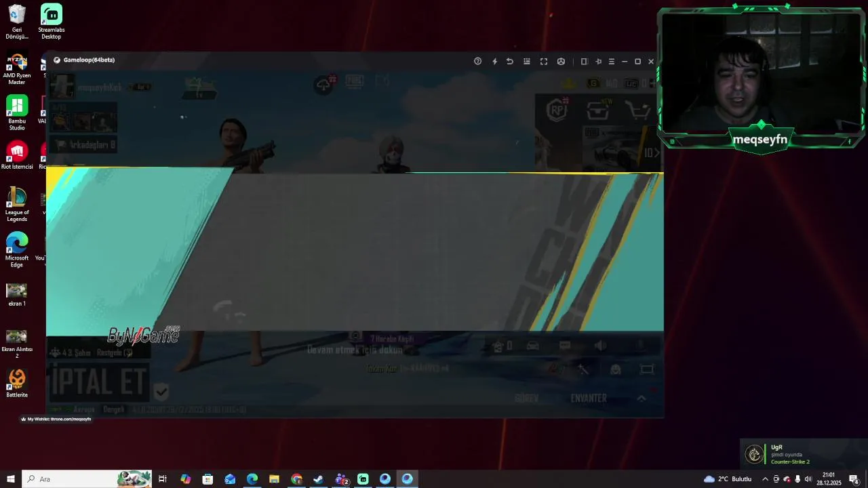
Task: Open Steam from the taskbar
Action: click(319, 479)
